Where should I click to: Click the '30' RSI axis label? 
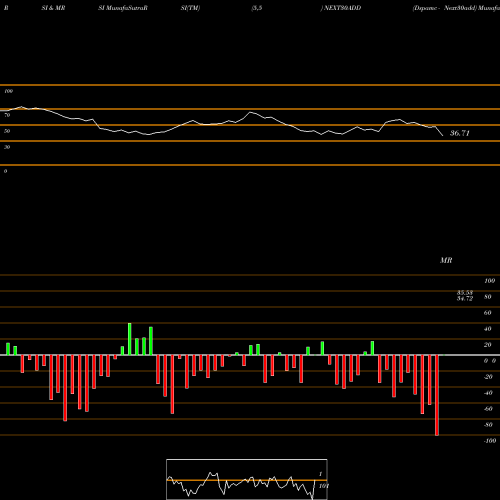[7, 147]
